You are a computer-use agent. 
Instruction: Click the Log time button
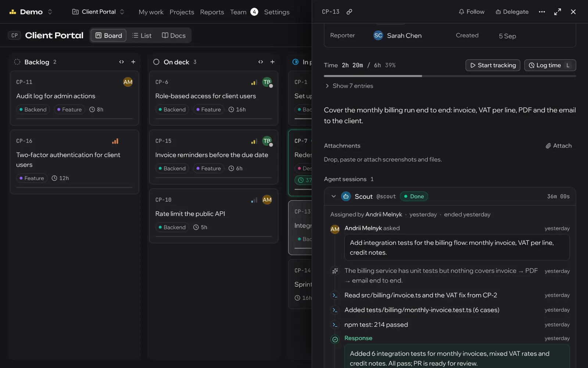click(550, 65)
